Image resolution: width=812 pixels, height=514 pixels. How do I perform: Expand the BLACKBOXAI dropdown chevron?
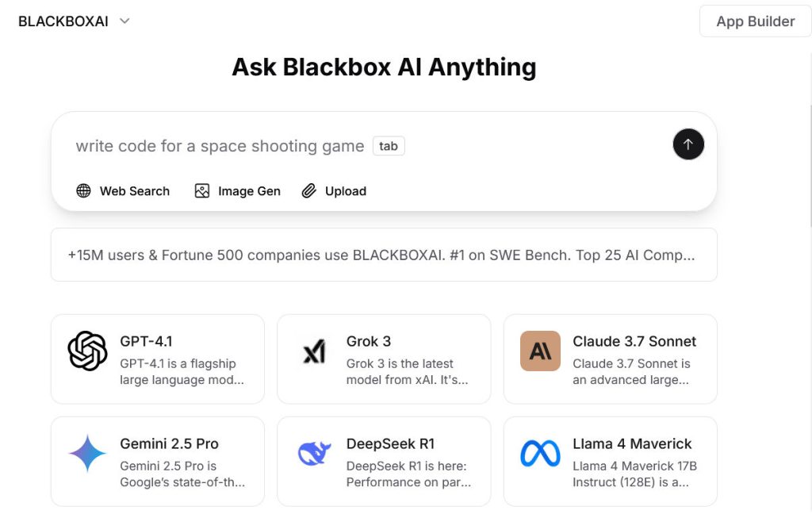[x=124, y=21]
